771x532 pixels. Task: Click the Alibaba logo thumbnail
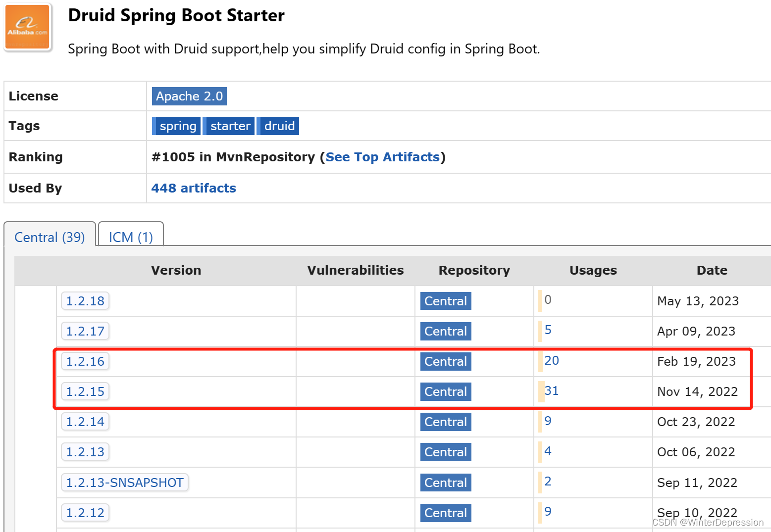click(x=28, y=28)
